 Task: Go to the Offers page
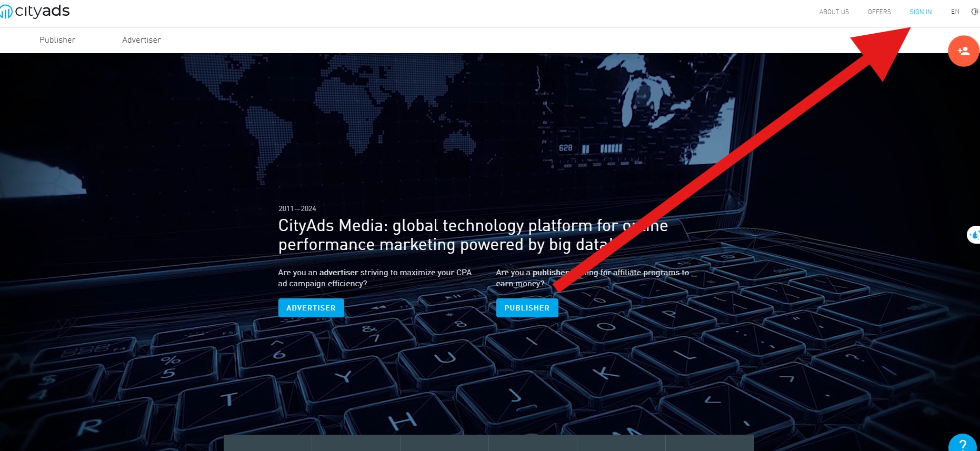pyautogui.click(x=879, y=12)
